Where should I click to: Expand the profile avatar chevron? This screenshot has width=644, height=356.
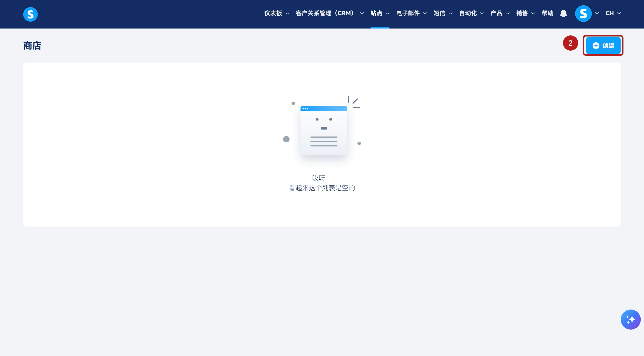(597, 14)
